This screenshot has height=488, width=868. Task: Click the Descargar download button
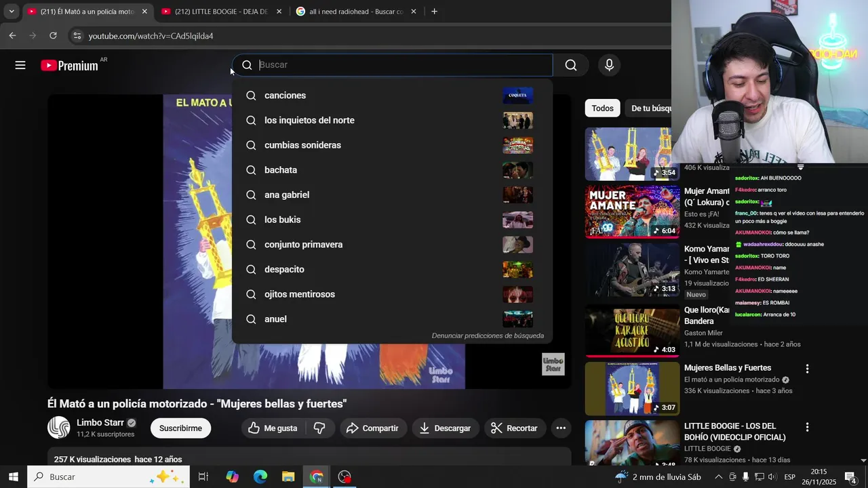click(x=445, y=428)
